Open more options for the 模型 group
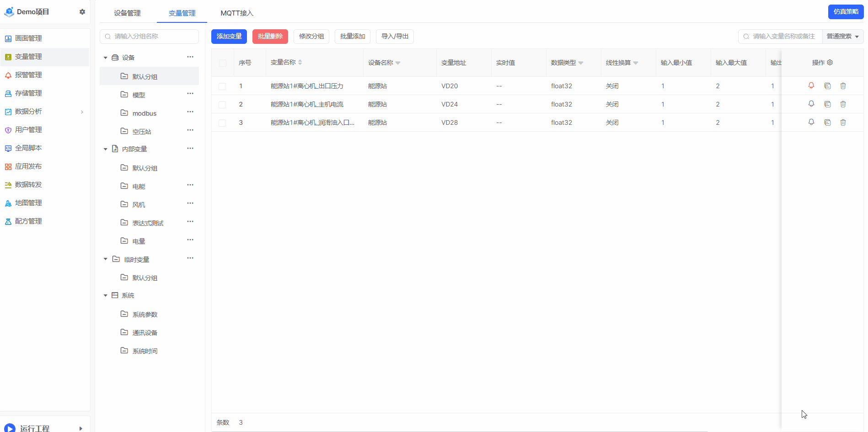The image size is (868, 432). coord(190,94)
